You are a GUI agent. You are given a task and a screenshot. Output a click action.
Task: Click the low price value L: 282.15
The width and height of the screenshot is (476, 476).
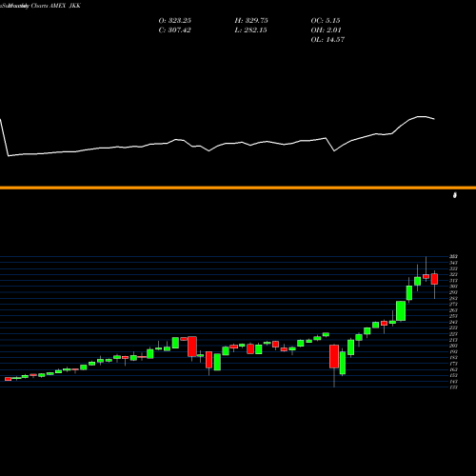coord(250,30)
